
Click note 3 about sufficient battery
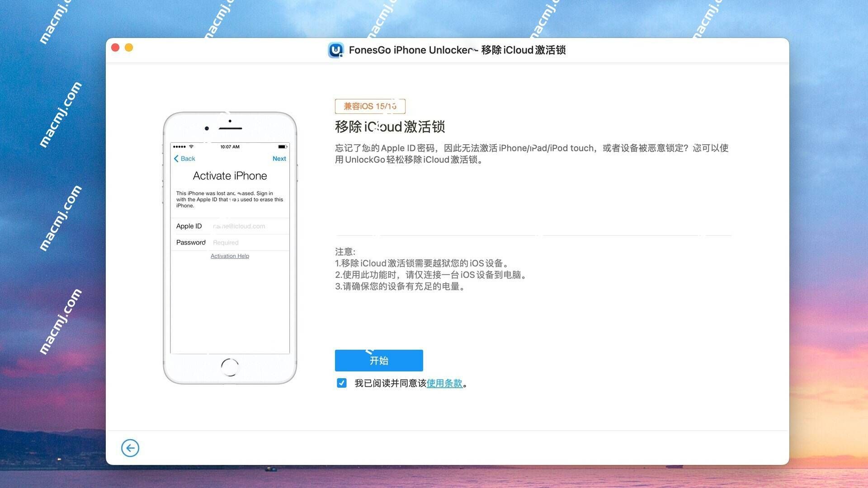coord(401,286)
